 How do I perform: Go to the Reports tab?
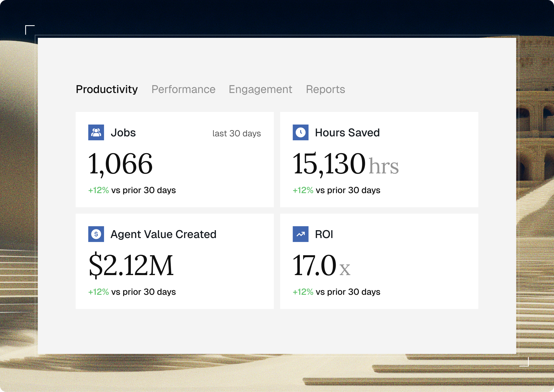(325, 89)
